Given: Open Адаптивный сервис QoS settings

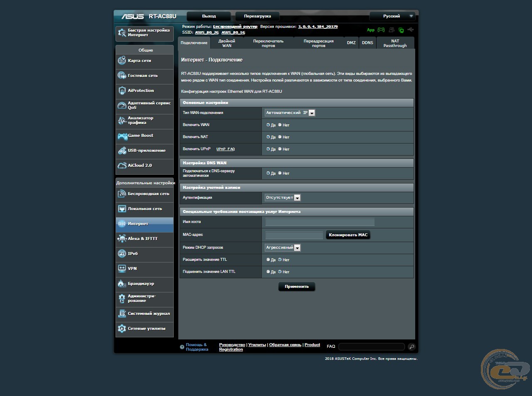Looking at the screenshot, I should pos(145,106).
